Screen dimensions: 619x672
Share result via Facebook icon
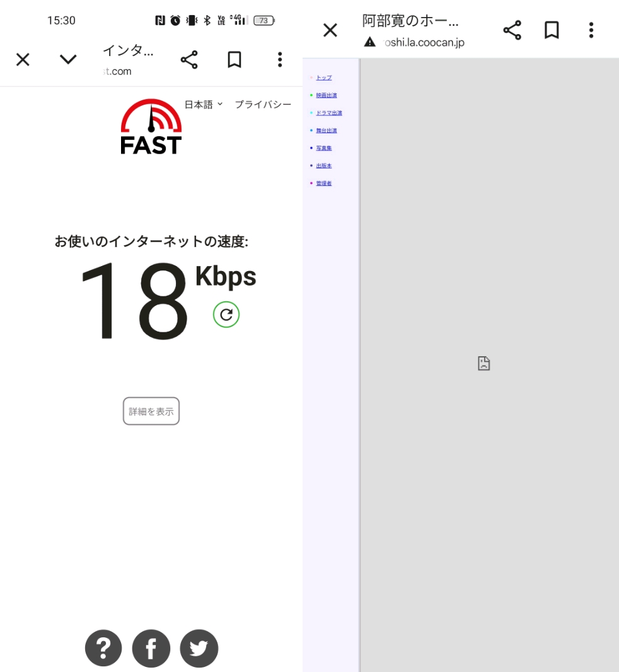(151, 648)
